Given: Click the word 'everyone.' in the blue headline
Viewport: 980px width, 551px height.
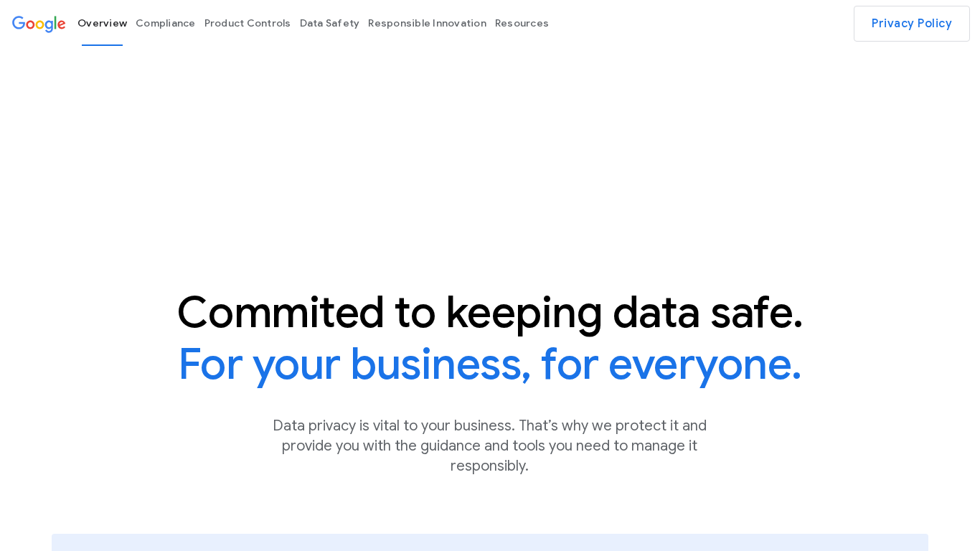Looking at the screenshot, I should (x=705, y=364).
